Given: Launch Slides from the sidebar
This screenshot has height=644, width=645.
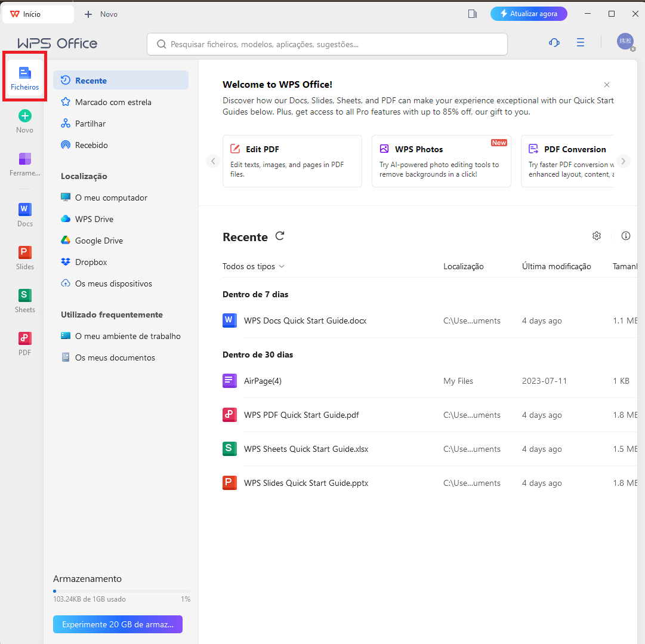Looking at the screenshot, I should (x=24, y=258).
